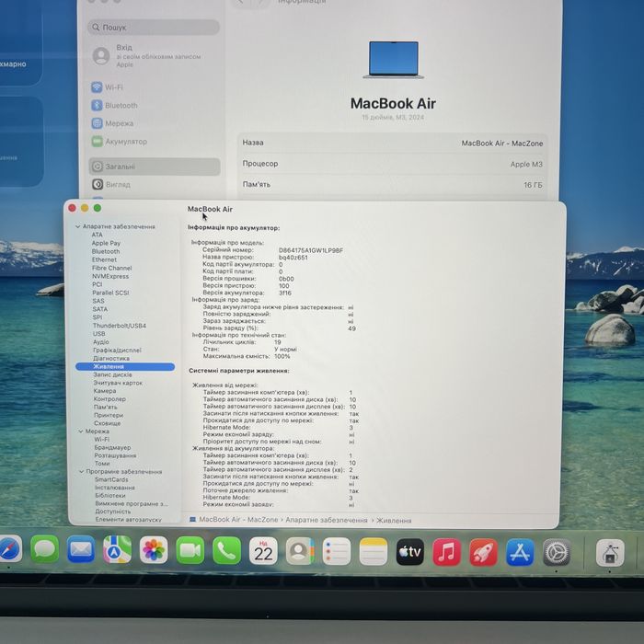Launch Apple TV from the Dock
This screenshot has width=644, height=644.
(410, 552)
